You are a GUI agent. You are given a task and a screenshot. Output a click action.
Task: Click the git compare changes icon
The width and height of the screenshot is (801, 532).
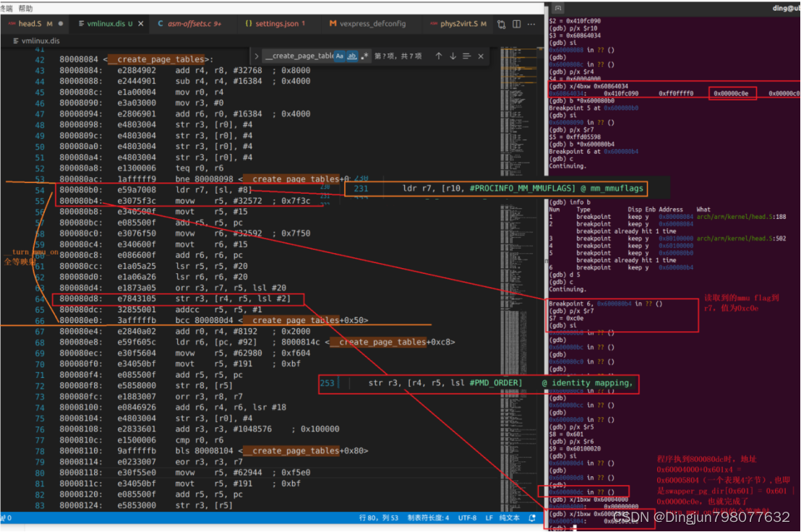501,24
